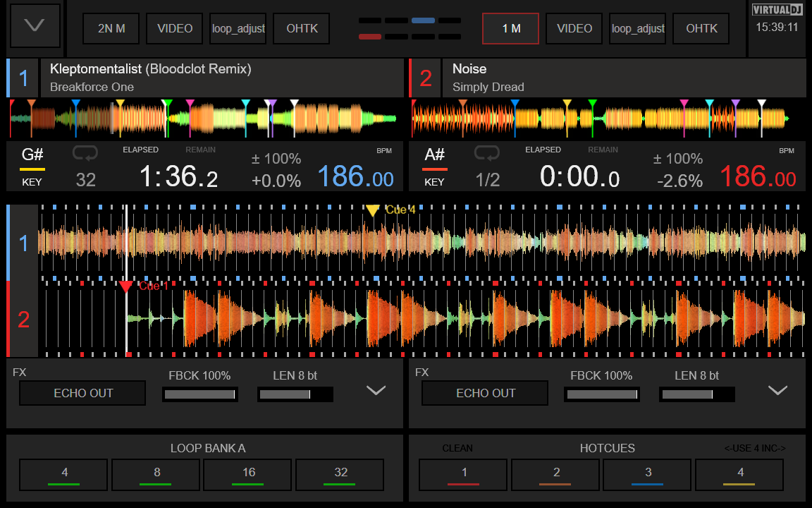Click LOOP BANK A heading

pyautogui.click(x=208, y=449)
